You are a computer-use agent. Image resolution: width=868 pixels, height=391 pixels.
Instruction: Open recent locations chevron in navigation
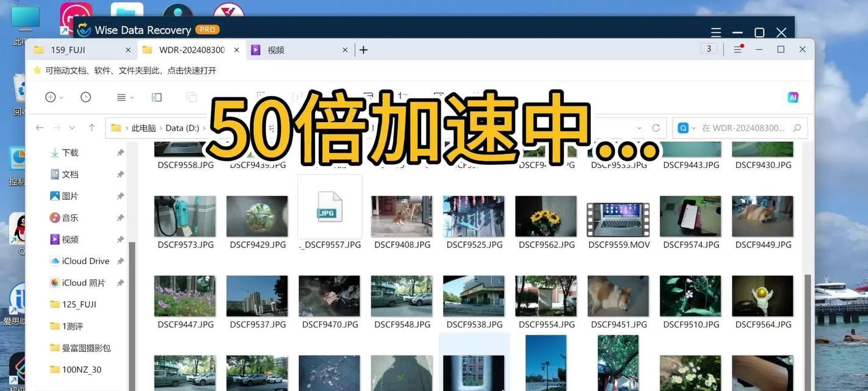[x=72, y=128]
